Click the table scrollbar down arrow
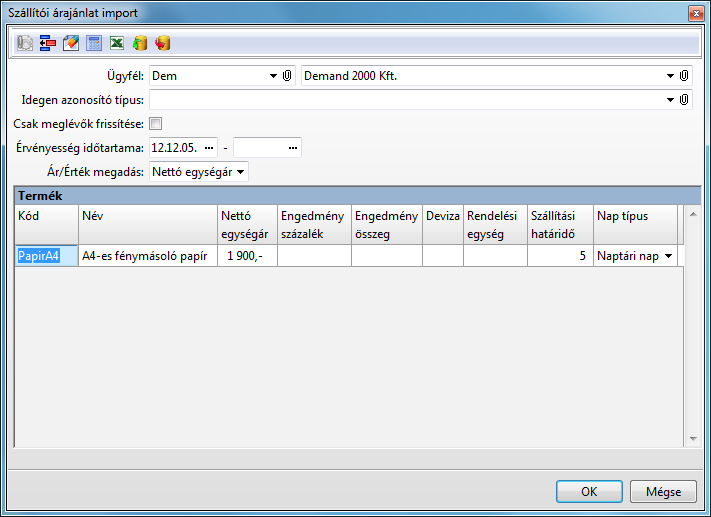This screenshot has height=517, width=711. pos(693,439)
